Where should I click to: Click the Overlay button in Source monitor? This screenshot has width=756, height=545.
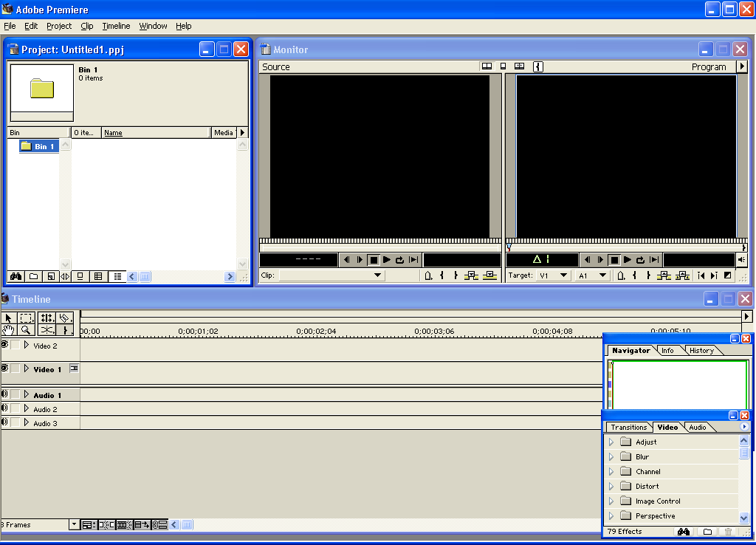coord(490,275)
